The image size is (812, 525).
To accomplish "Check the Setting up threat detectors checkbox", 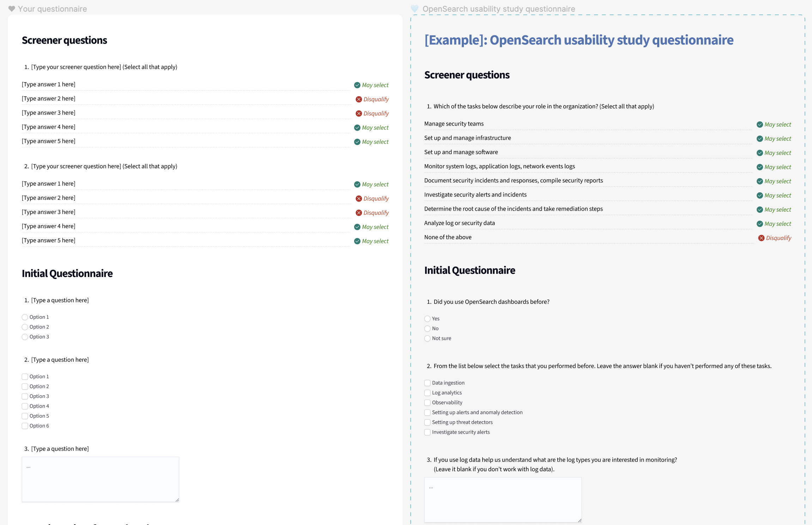I will click(x=428, y=422).
